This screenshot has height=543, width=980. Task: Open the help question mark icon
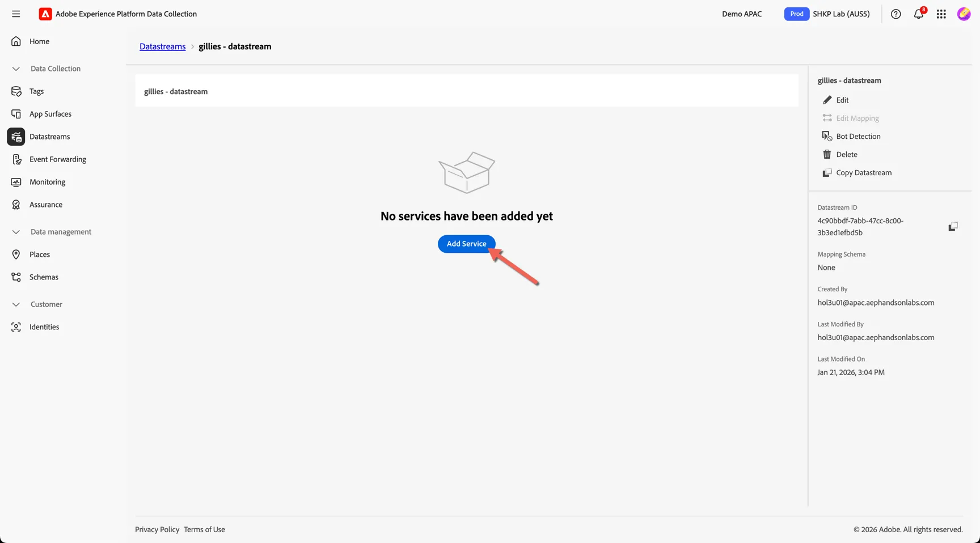click(895, 14)
